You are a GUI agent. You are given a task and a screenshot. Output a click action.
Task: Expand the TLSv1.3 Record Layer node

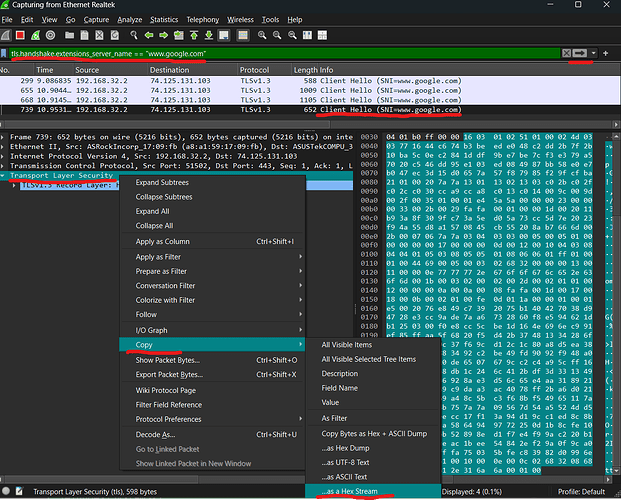[x=15, y=185]
